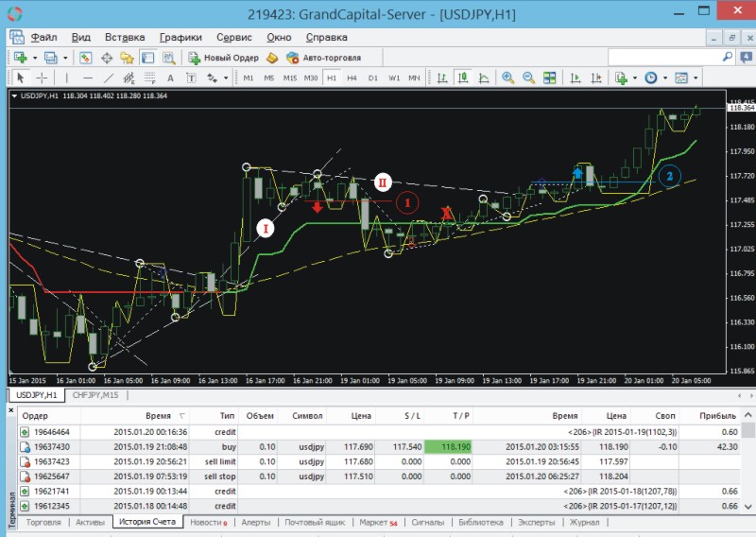Image resolution: width=756 pixels, height=537 pixels.
Task: Open the Strategy Tester icon
Action: (169, 58)
